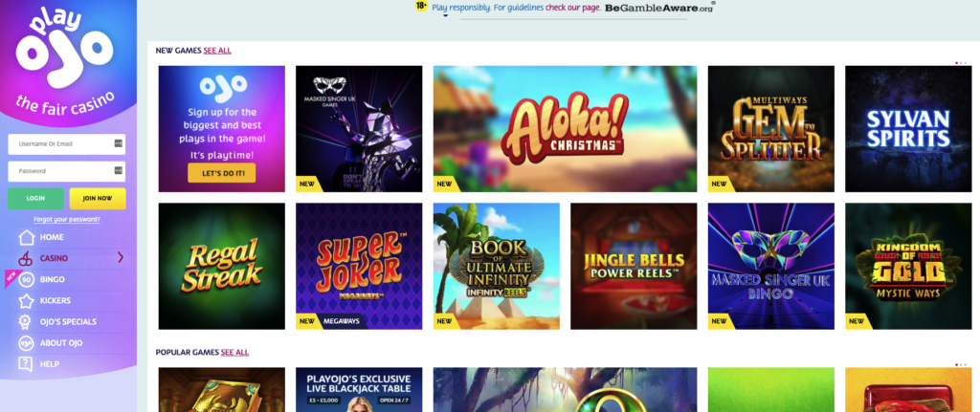Click the Home house icon in sidebar
This screenshot has width=980, height=412.
[x=26, y=237]
